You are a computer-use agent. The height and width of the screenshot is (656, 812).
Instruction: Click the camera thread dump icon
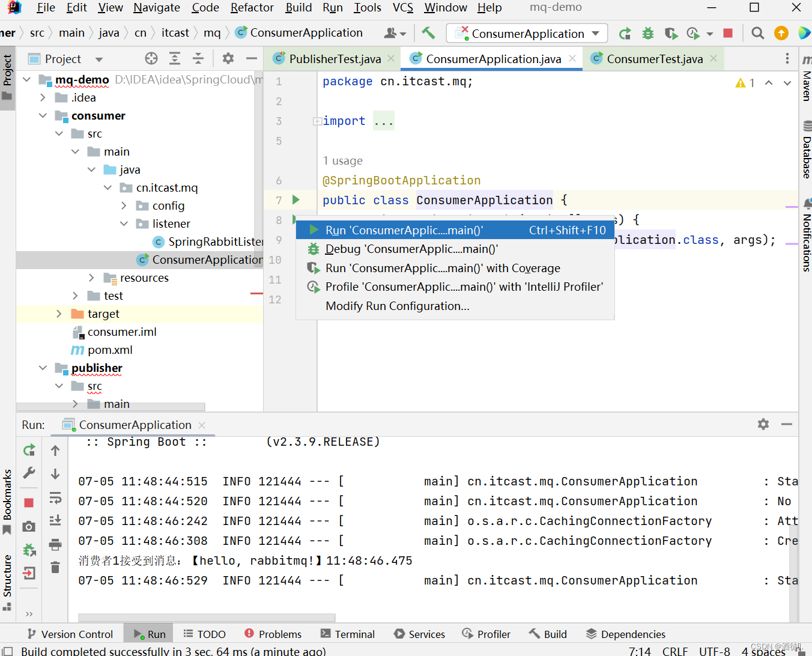coord(29,527)
